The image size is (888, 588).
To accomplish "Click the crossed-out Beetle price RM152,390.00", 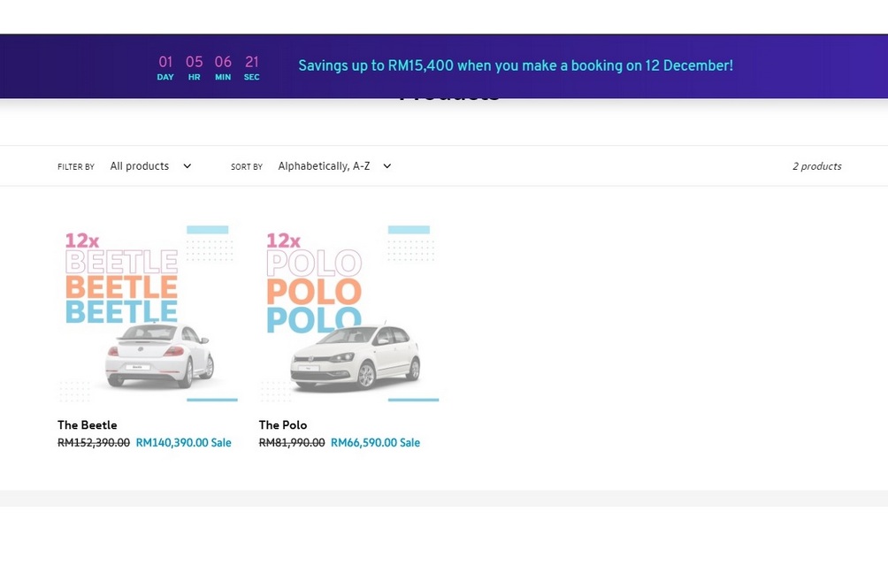I will (x=94, y=443).
